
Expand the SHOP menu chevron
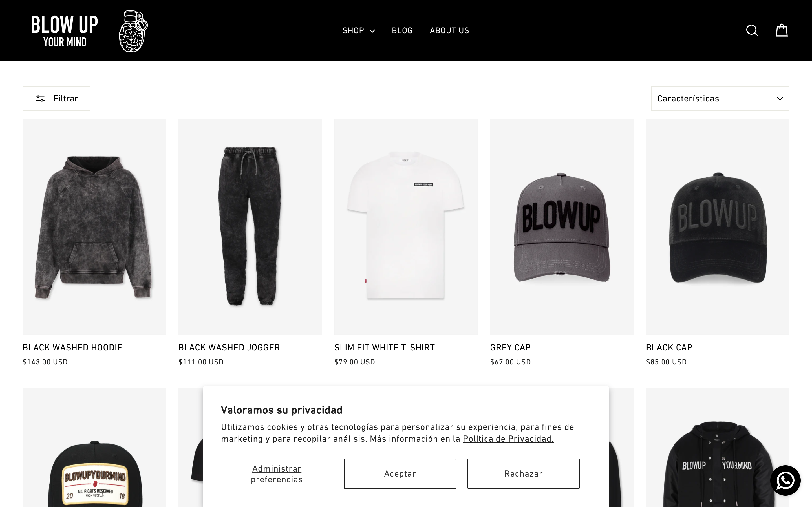pyautogui.click(x=372, y=31)
